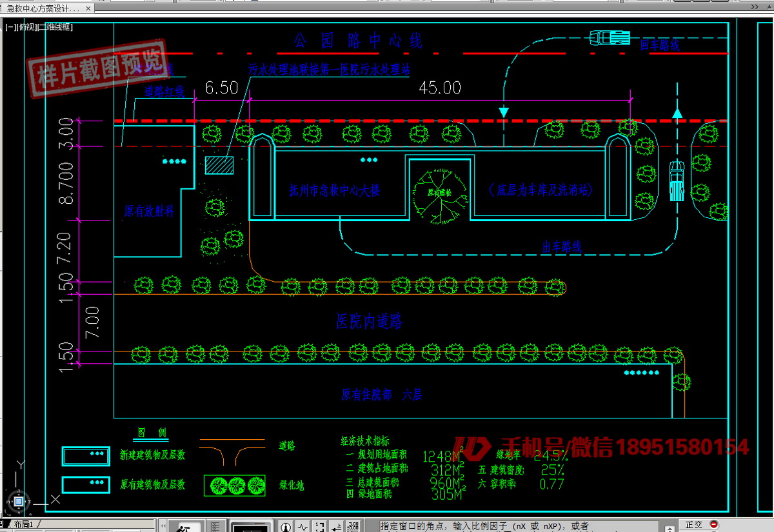The height and width of the screenshot is (532, 774).
Task: Click the 3.00 ±0.00 elevation icon
Action: (x=353, y=526)
